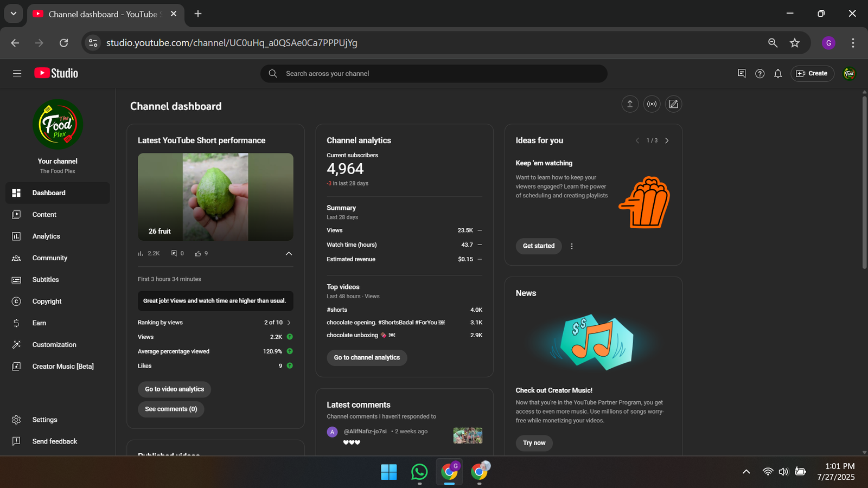Click the comments count icon showing 0

click(x=174, y=253)
